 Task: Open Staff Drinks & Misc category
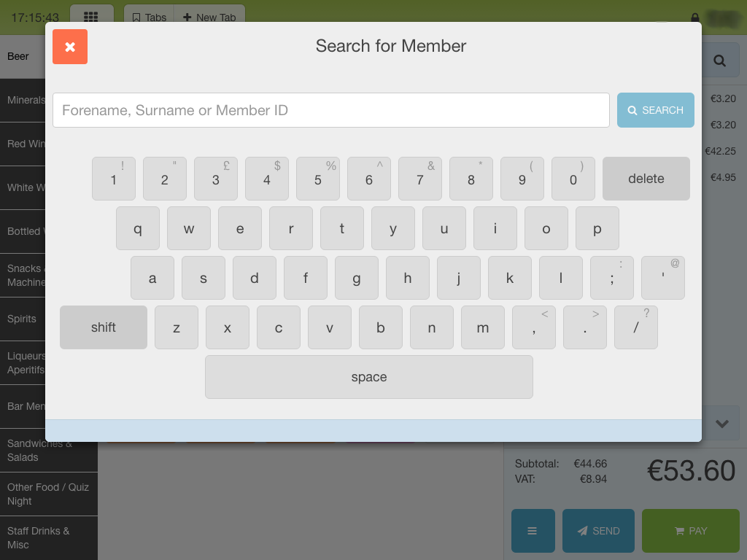click(x=39, y=538)
